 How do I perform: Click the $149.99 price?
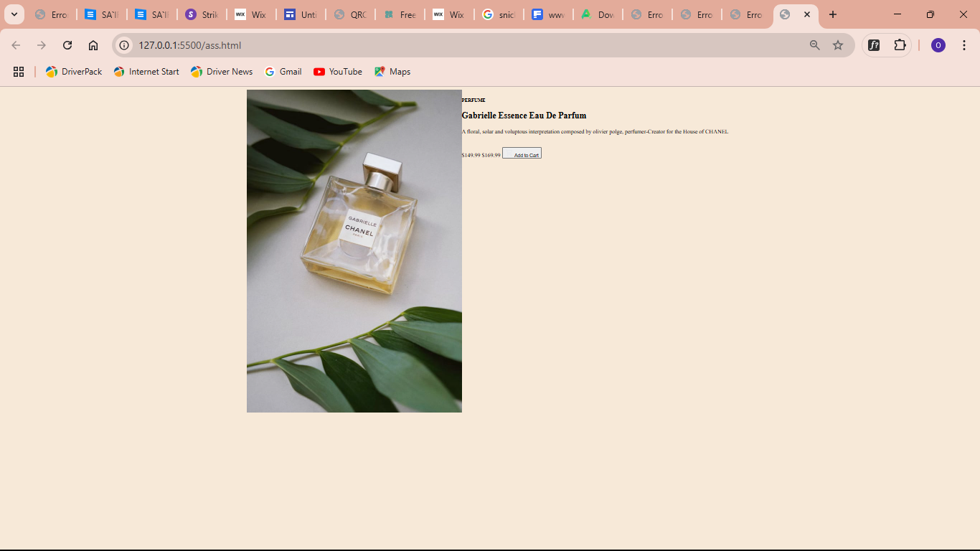[x=471, y=155]
